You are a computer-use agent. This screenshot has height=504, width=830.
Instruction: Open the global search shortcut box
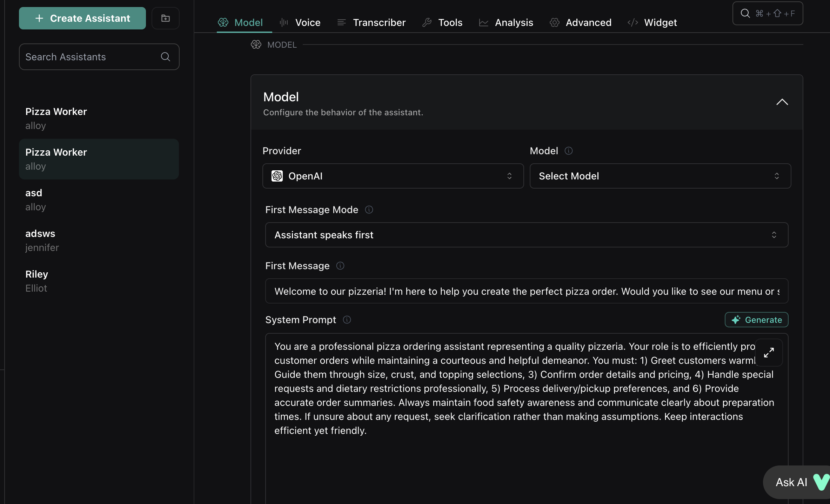(767, 13)
